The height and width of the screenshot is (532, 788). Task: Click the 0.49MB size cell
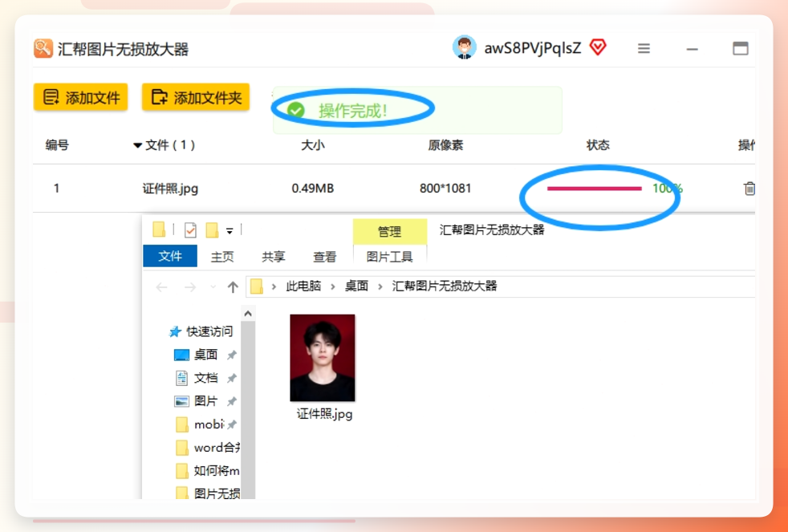(x=313, y=189)
